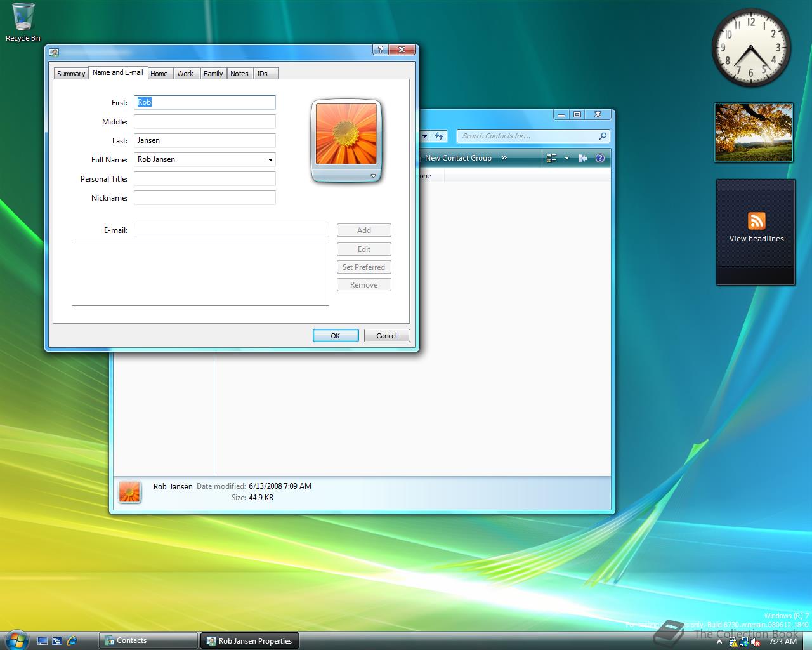Click the E-mail address field

coord(232,230)
